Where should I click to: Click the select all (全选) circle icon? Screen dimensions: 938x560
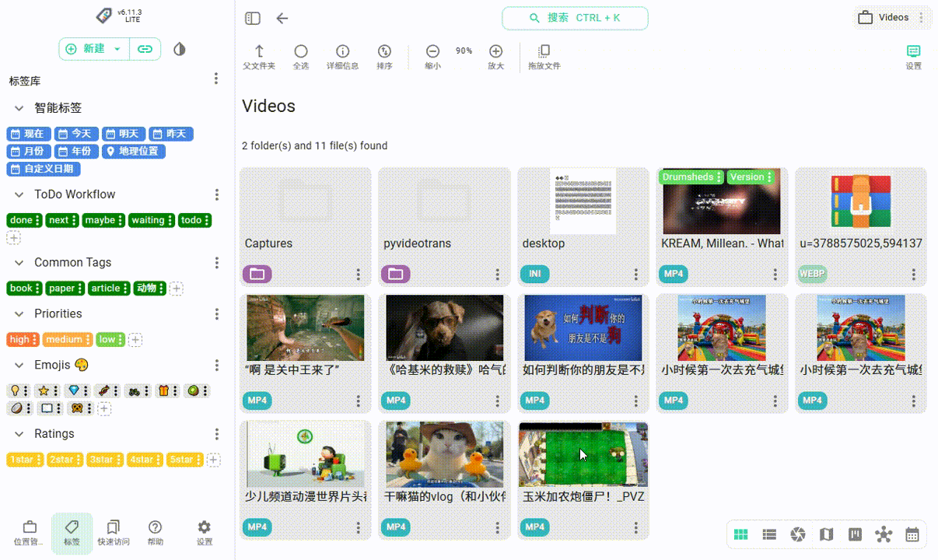pyautogui.click(x=301, y=58)
